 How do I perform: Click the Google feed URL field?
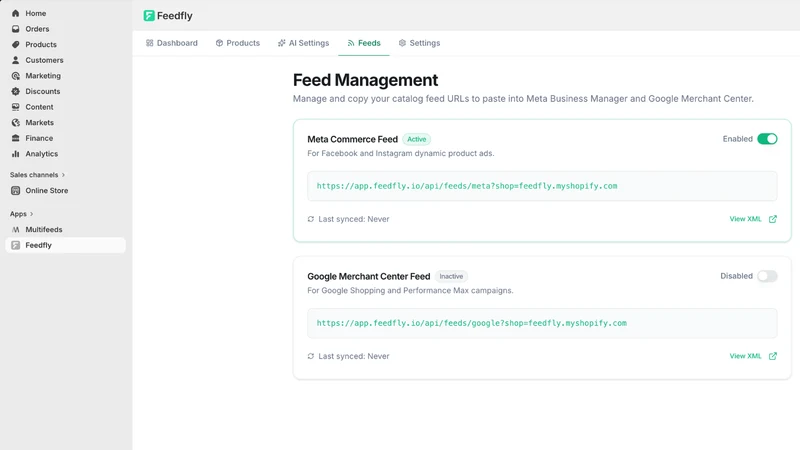click(542, 323)
